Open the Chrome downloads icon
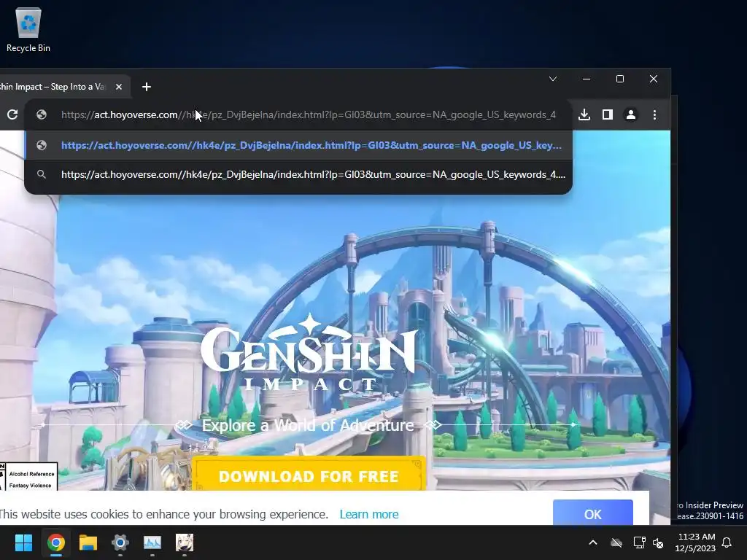The width and height of the screenshot is (747, 560). click(584, 114)
